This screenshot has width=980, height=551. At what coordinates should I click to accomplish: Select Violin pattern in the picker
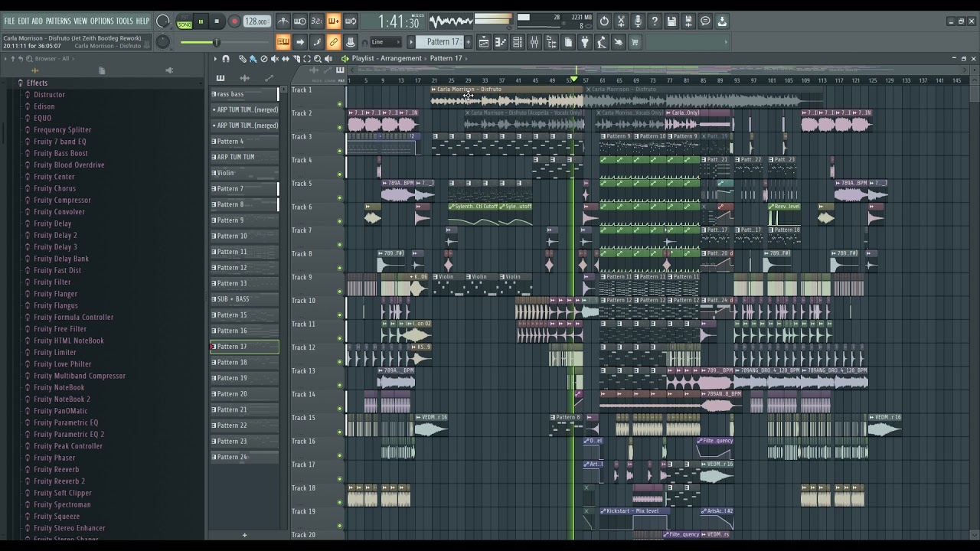pyautogui.click(x=245, y=173)
